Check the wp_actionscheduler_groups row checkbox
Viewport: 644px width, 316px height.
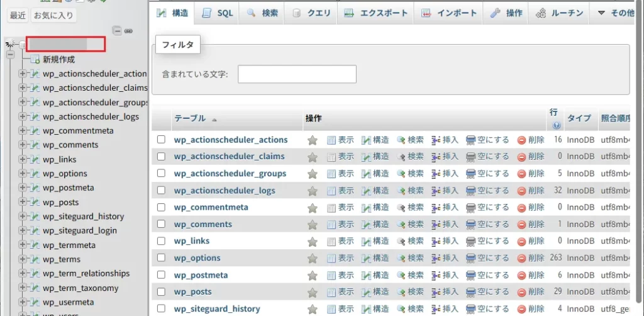(161, 173)
